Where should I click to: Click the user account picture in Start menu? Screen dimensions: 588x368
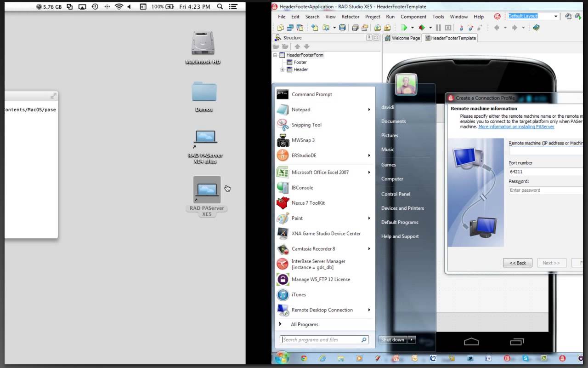406,85
